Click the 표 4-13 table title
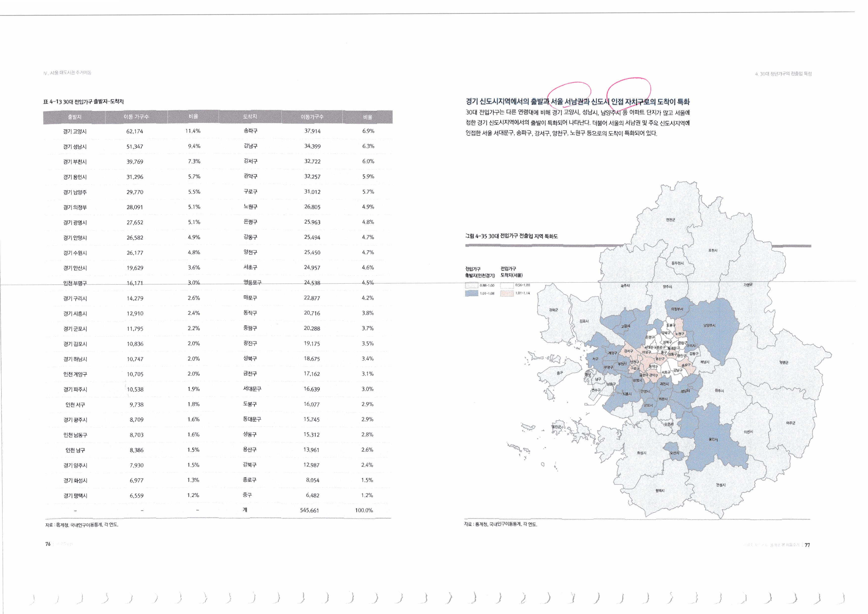Viewport: 868px width, 614px height. tap(84, 102)
